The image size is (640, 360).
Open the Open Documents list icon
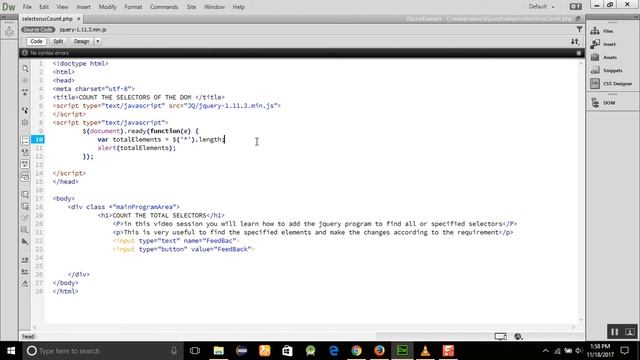pos(25,69)
